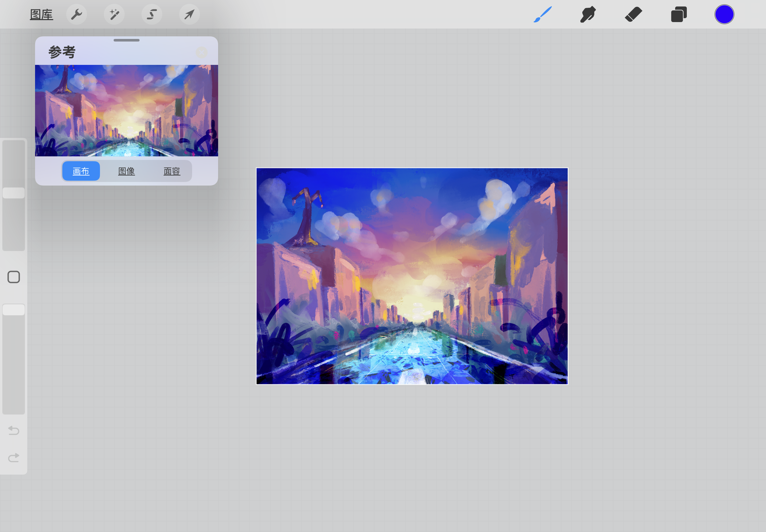Activate the Selection tool
Screen dimensions: 766x532
[152, 14]
